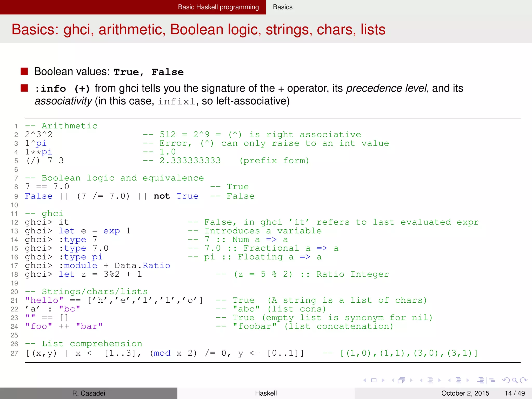The width and height of the screenshot is (532, 399).
Task: Click the 'mod' keyword in the list comprehension
Action: pos(162,353)
